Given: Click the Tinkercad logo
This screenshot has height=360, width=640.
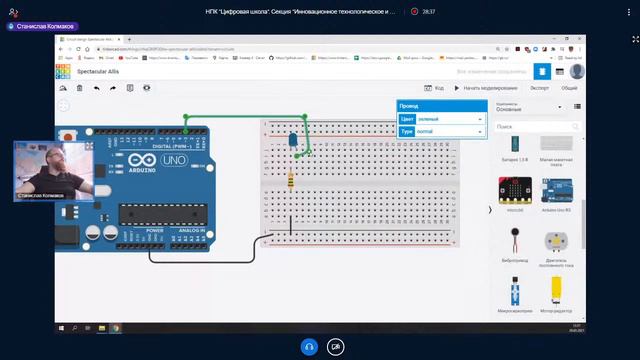Looking at the screenshot, I should [63, 71].
